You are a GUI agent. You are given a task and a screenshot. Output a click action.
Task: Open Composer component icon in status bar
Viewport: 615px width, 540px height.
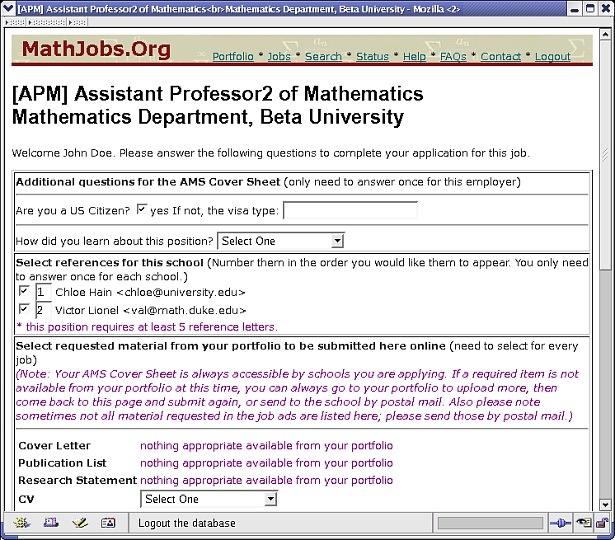click(80, 523)
